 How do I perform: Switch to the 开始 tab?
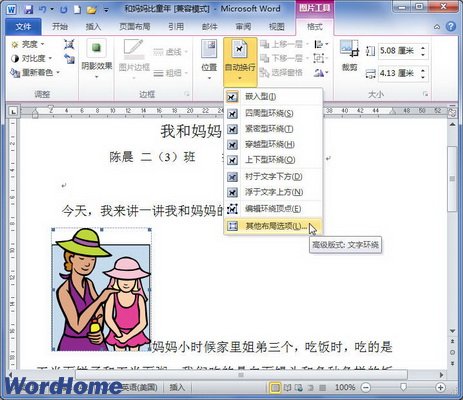click(60, 27)
